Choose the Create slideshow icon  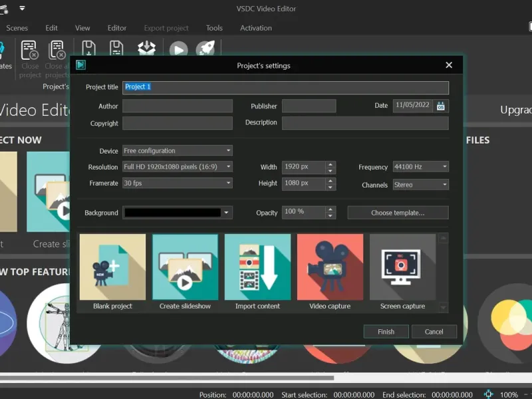pyautogui.click(x=185, y=267)
